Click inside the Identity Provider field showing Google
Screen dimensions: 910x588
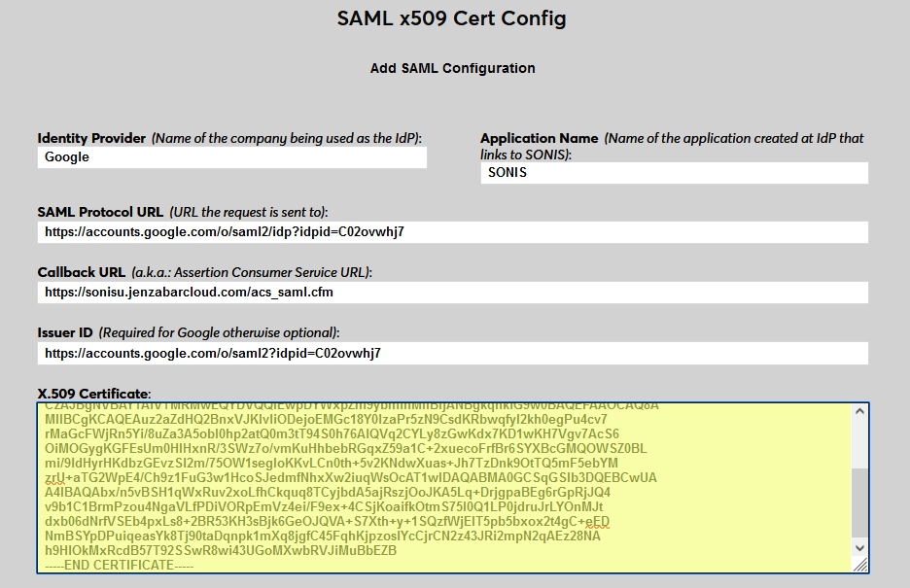coord(230,156)
